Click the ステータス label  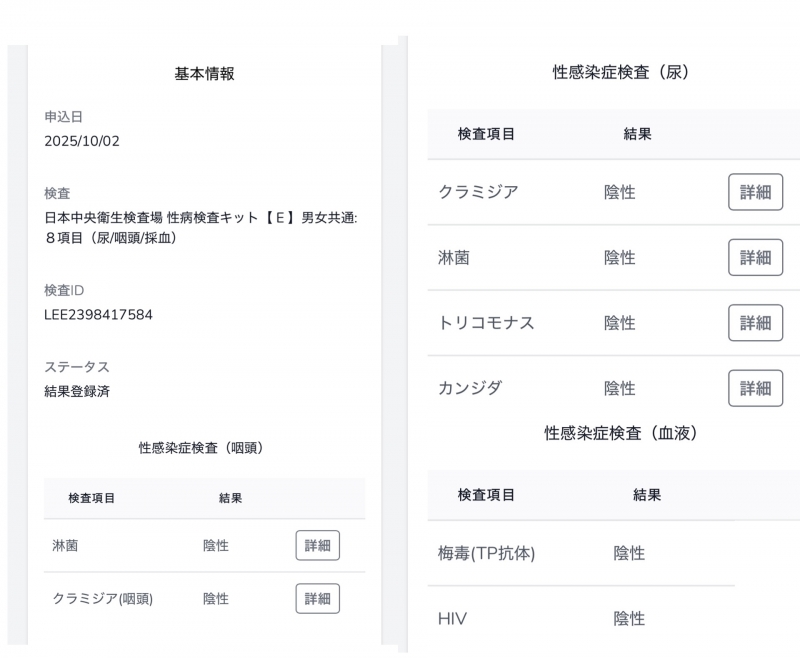77,367
